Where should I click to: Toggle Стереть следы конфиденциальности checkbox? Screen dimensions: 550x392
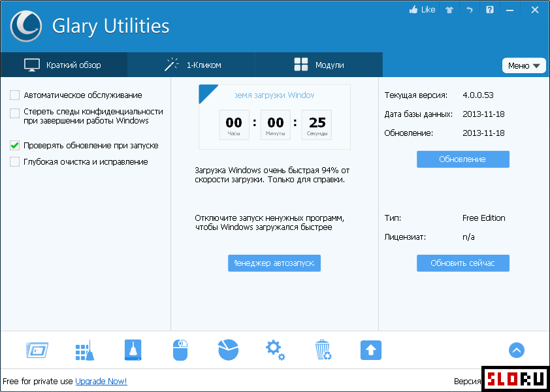pos(14,113)
